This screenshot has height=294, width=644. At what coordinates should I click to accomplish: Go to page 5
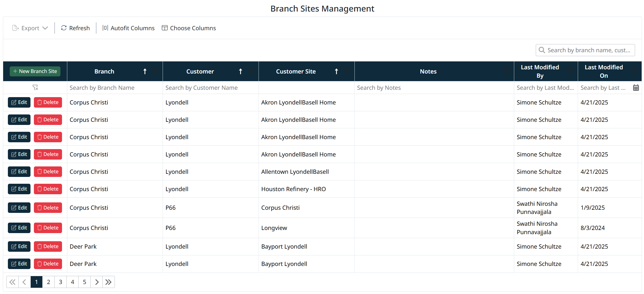pyautogui.click(x=84, y=282)
